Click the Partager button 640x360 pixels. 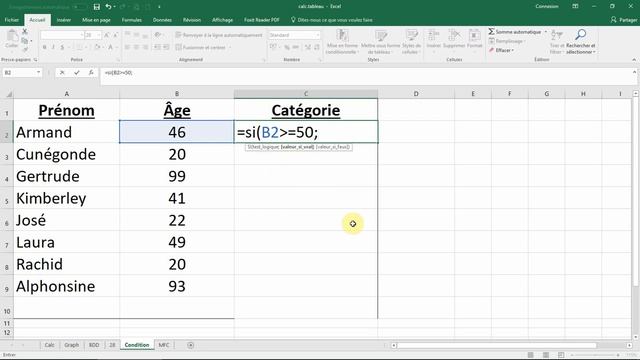click(x=624, y=20)
